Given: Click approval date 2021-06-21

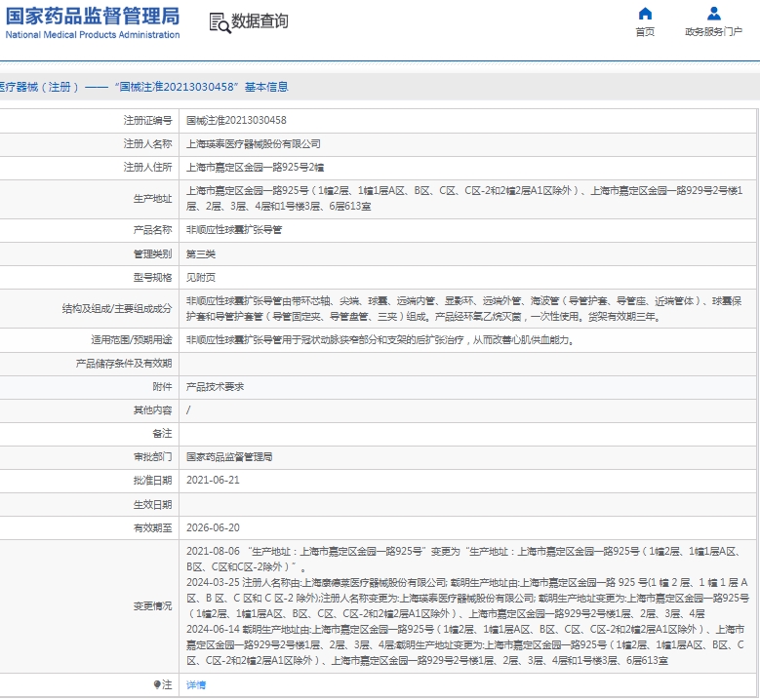Looking at the screenshot, I should [x=213, y=480].
